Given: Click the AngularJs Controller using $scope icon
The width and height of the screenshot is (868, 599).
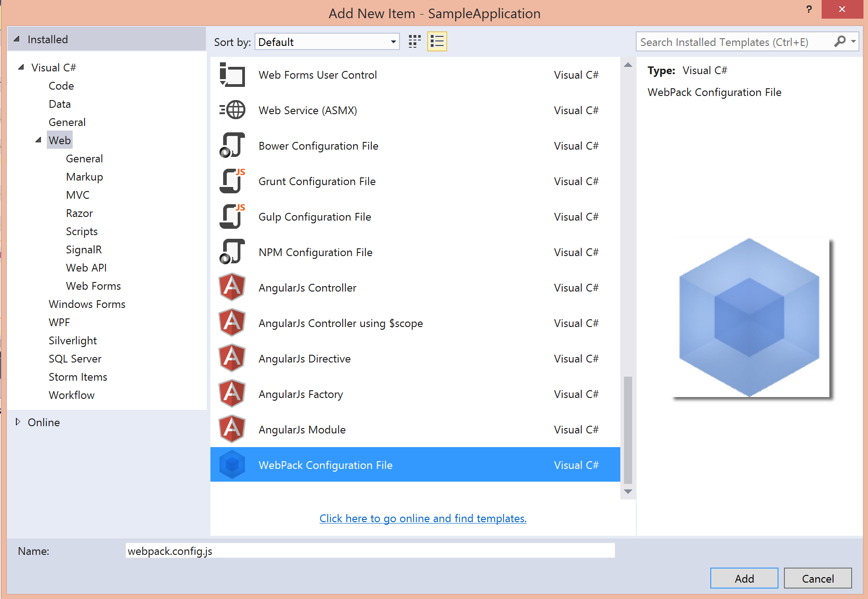Looking at the screenshot, I should pos(232,323).
